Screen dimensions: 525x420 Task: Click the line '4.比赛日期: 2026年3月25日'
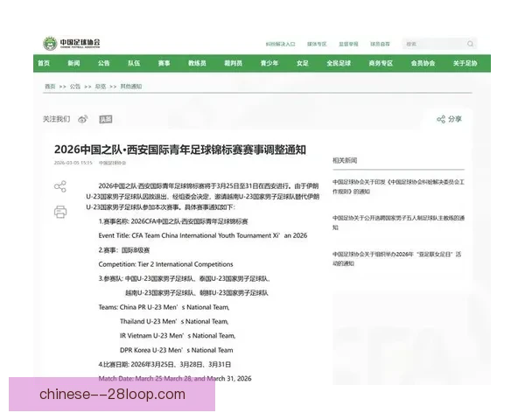[164, 364]
